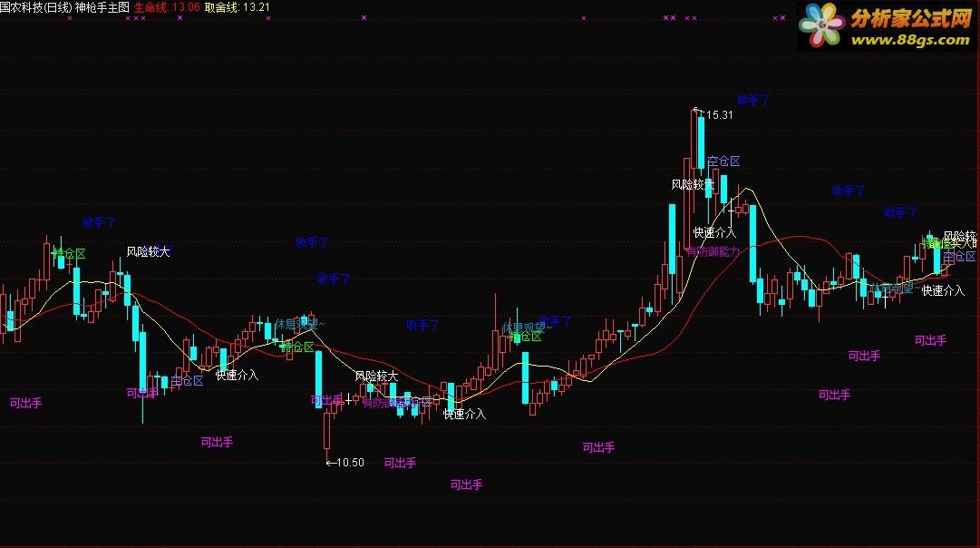Click the topmost 收手了 signal label
Image resolution: width=980 pixels, height=548 pixels.
pyautogui.click(x=753, y=100)
